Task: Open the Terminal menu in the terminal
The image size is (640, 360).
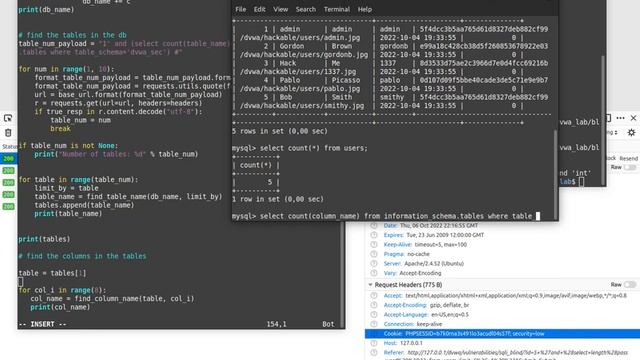Action: 337,9
